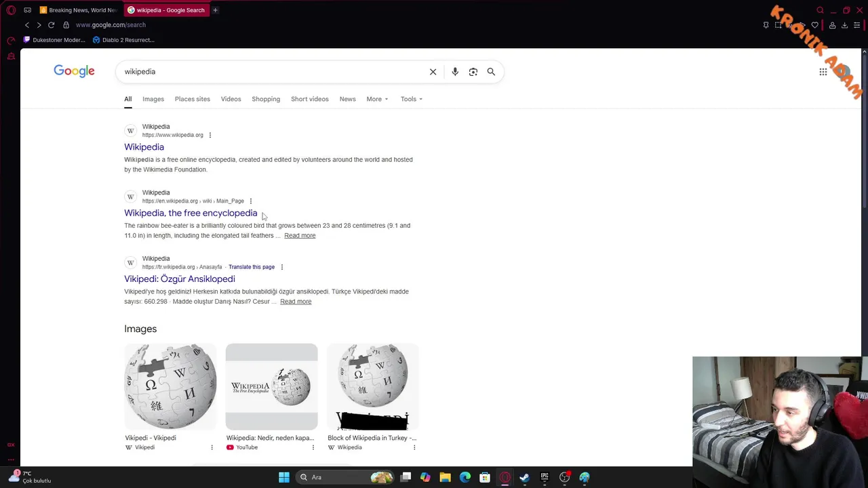Open more options for wikipedia.org result
Viewport: 868px width, 488px height.
pos(210,135)
